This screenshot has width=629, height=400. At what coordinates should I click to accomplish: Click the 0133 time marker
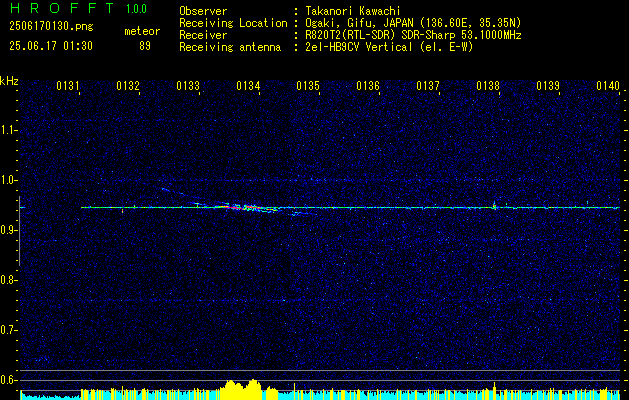[x=188, y=86]
